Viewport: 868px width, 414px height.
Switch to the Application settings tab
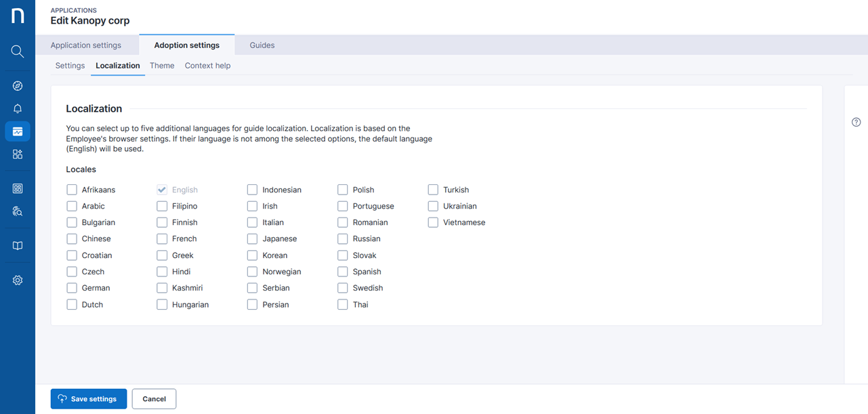pyautogui.click(x=86, y=45)
